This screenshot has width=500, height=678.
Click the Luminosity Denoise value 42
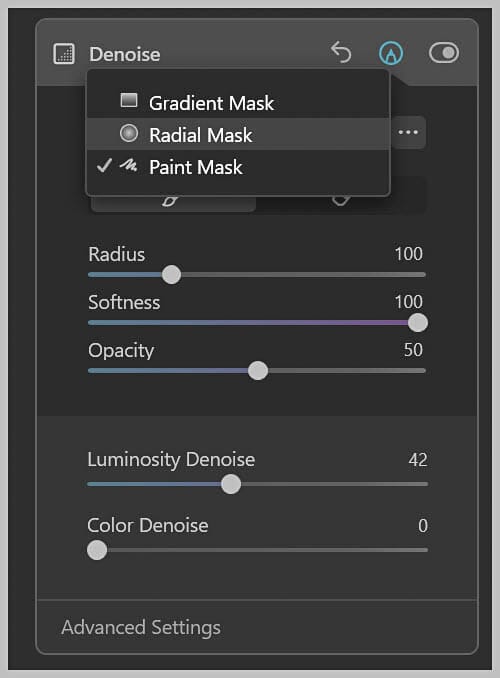pos(418,460)
